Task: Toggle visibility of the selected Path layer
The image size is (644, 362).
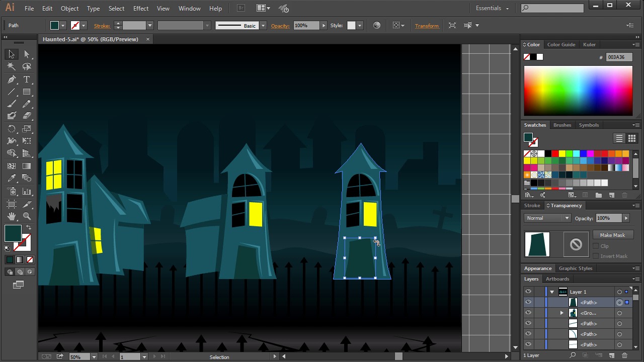Action: tap(528, 302)
